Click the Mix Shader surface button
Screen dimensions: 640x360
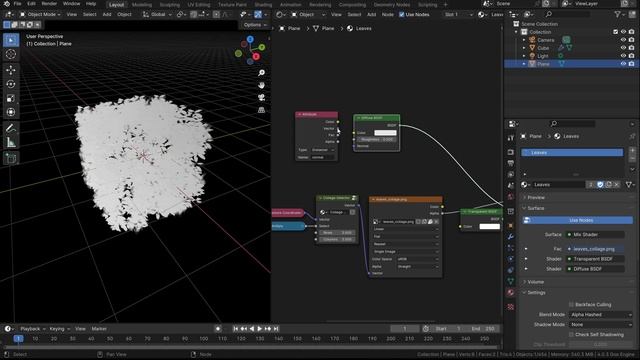(x=596, y=235)
